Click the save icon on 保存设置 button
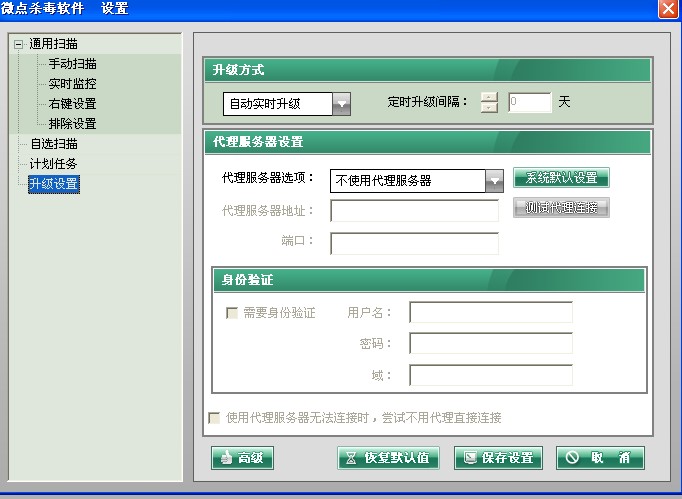 pyautogui.click(x=470, y=458)
